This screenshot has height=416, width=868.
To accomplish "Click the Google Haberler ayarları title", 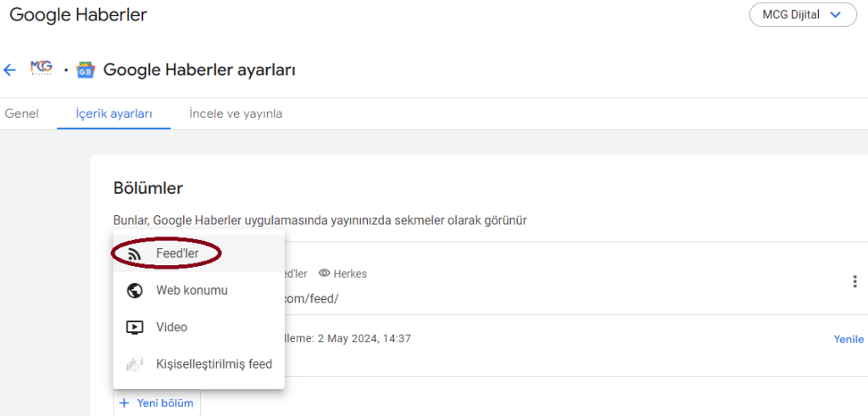I will pyautogui.click(x=199, y=70).
